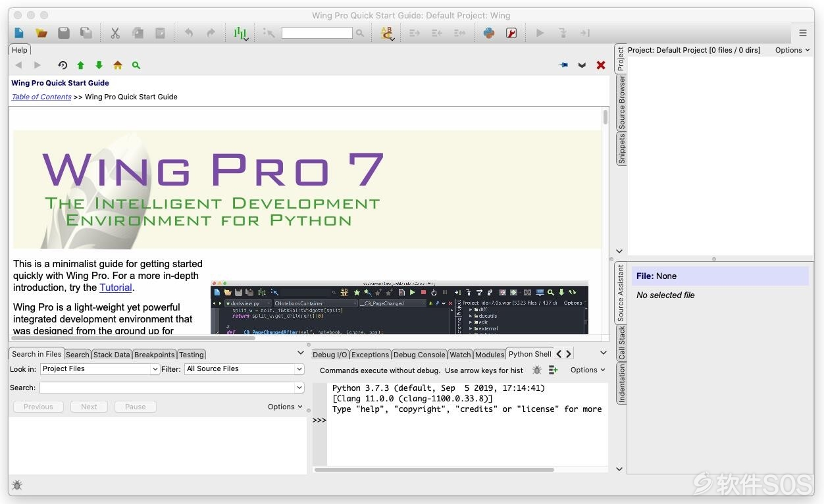This screenshot has height=504, width=824.
Task: Click the Pause search button
Action: pyautogui.click(x=135, y=407)
